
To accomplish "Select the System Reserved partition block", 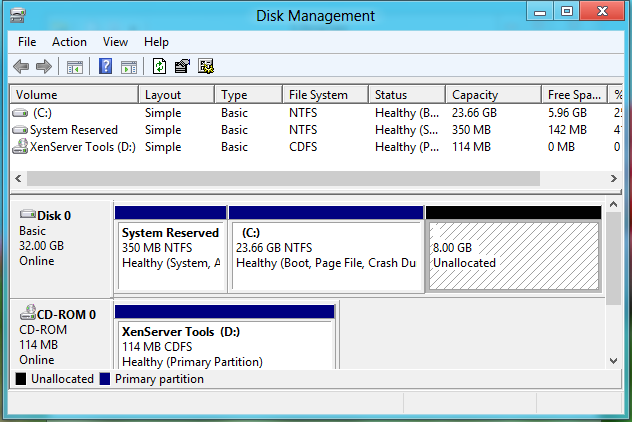I will pyautogui.click(x=169, y=256).
